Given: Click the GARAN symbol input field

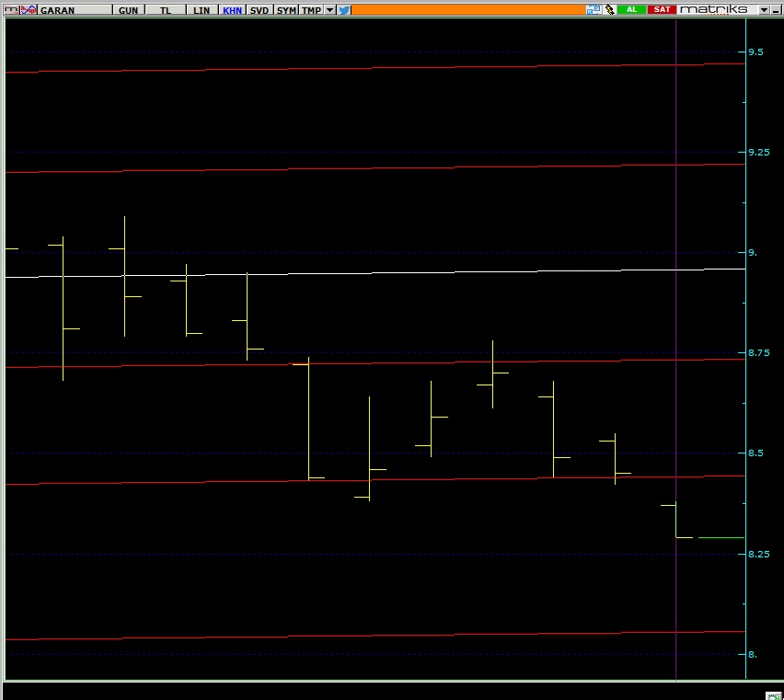Looking at the screenshot, I should tap(75, 10).
